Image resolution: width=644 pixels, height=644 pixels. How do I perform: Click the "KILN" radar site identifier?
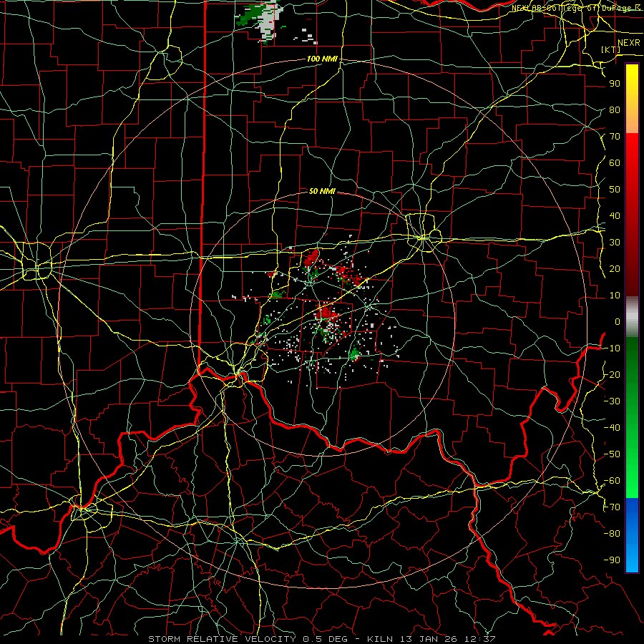379,639
